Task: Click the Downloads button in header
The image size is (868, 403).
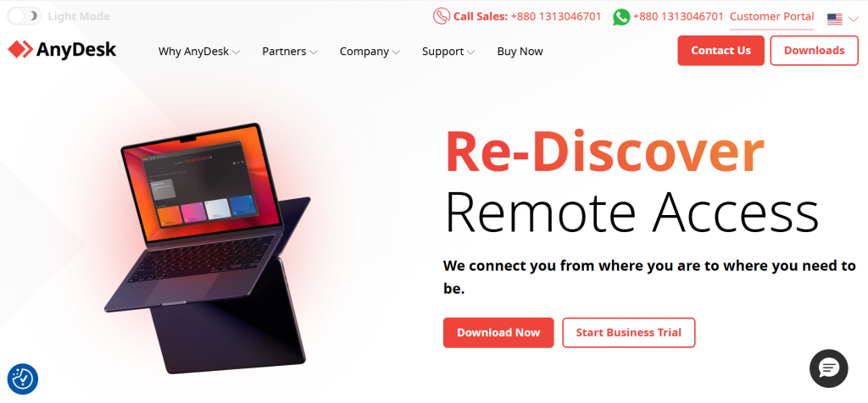Action: tap(815, 50)
